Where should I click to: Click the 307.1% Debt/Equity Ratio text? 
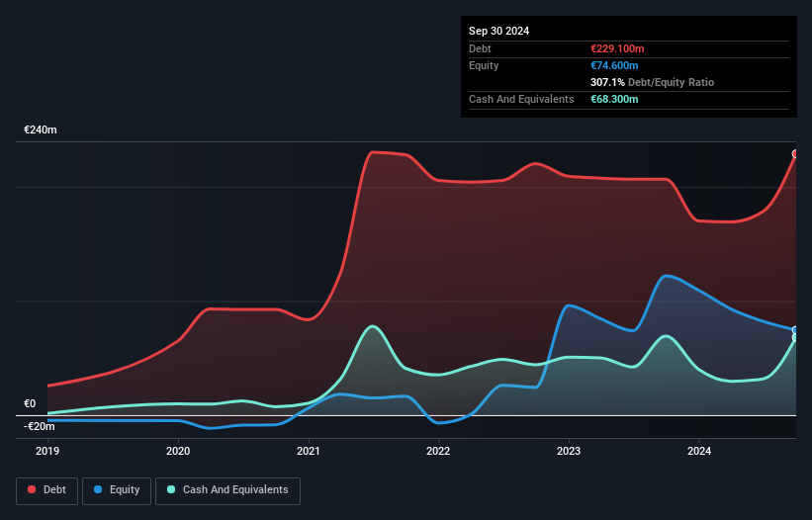pyautogui.click(x=653, y=82)
